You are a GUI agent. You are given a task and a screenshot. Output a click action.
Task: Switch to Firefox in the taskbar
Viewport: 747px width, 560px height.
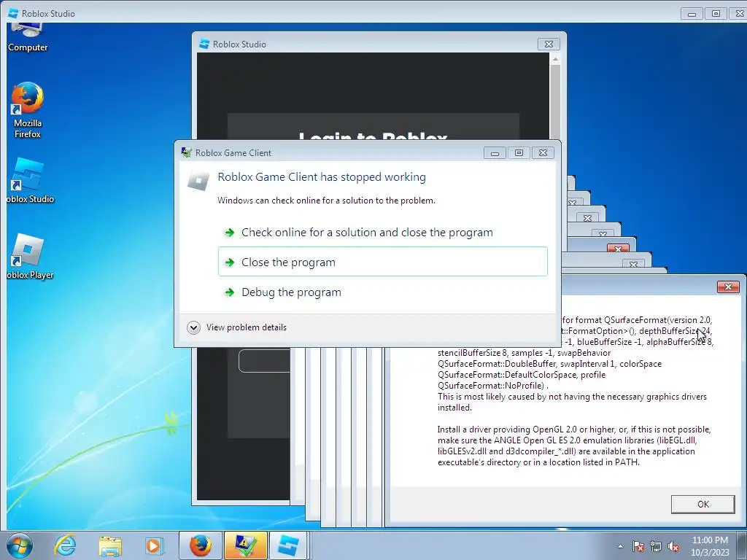200,545
